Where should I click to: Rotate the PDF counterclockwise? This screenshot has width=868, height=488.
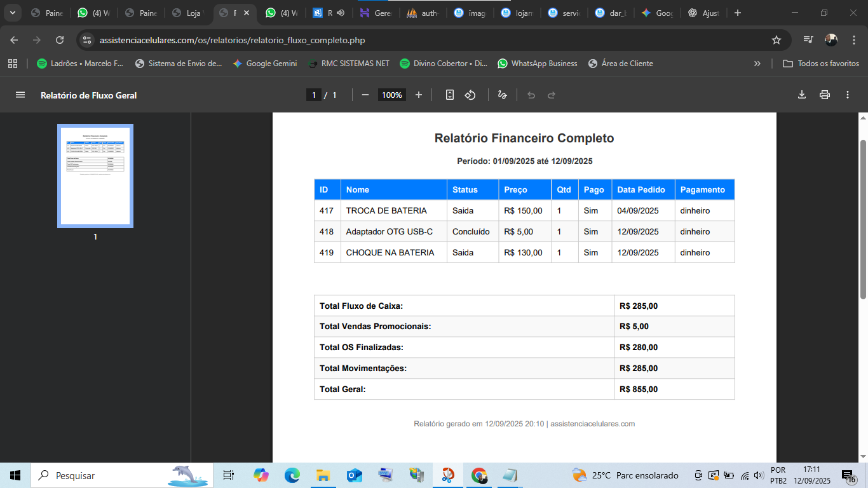[470, 95]
